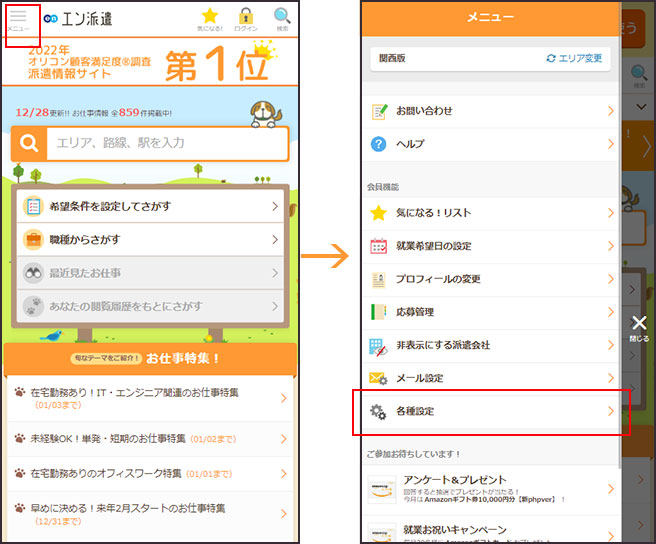Open あなたの閲覧履歴をもとにさがす
Viewport: 656px width, 544px height.
pyautogui.click(x=150, y=306)
